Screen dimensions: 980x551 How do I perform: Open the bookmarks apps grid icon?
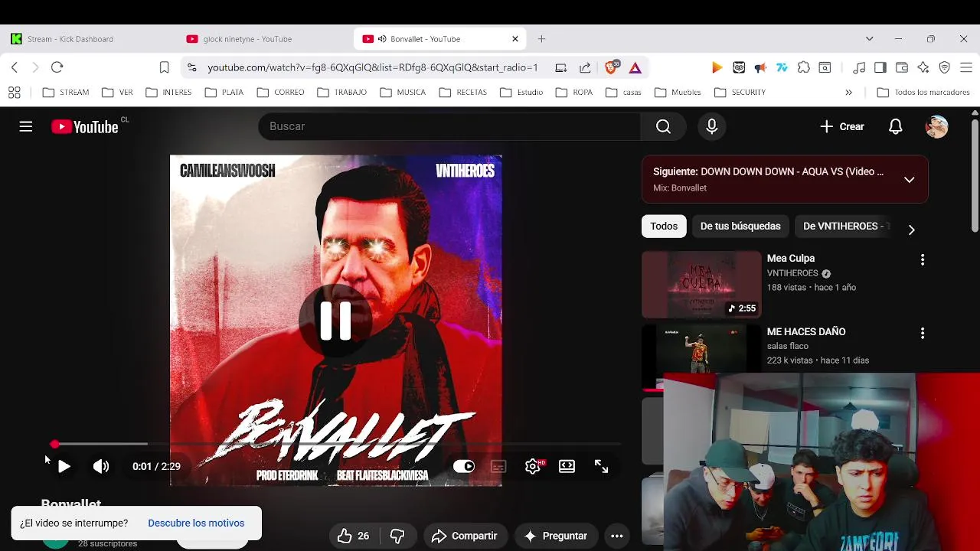[14, 93]
